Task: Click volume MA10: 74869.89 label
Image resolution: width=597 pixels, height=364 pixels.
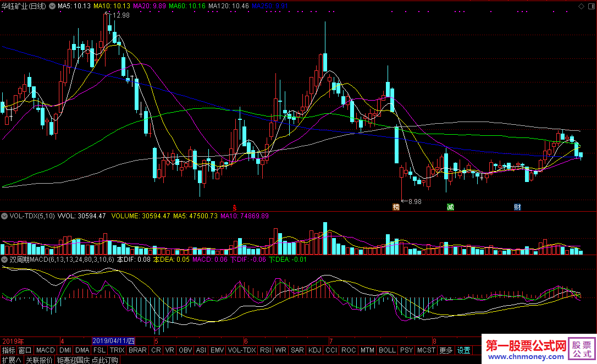Action: tap(245, 216)
